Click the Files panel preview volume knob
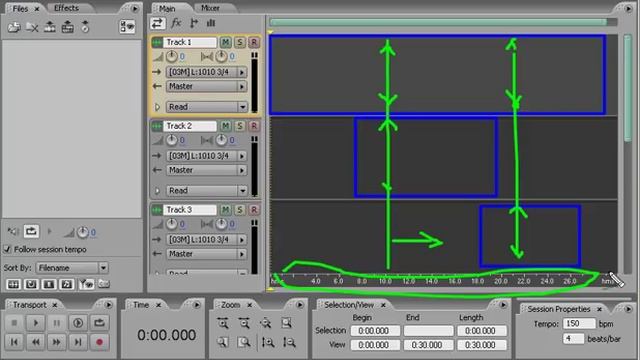Screen dimensions: 640x360 [82, 232]
